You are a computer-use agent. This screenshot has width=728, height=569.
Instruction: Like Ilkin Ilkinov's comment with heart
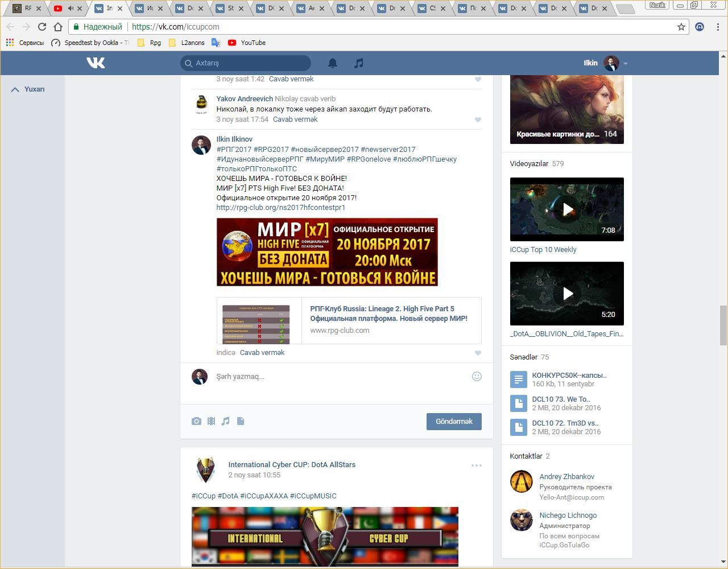[478, 353]
